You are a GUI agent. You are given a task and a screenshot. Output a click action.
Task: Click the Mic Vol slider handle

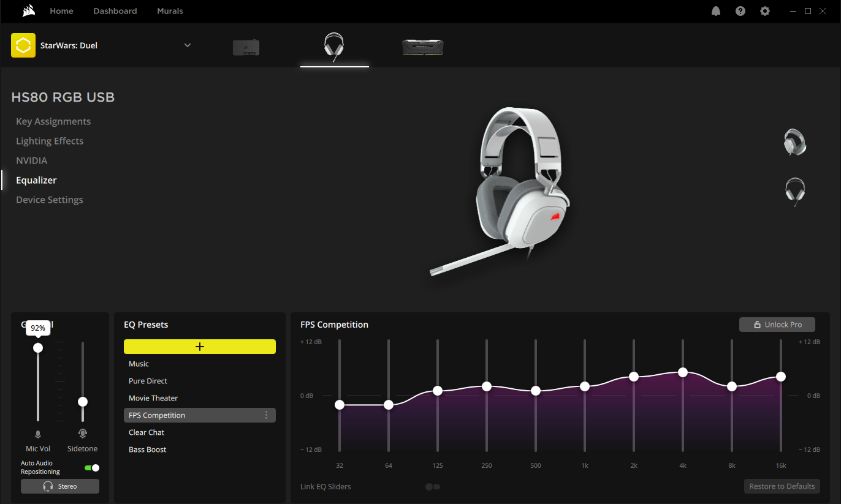pyautogui.click(x=38, y=348)
